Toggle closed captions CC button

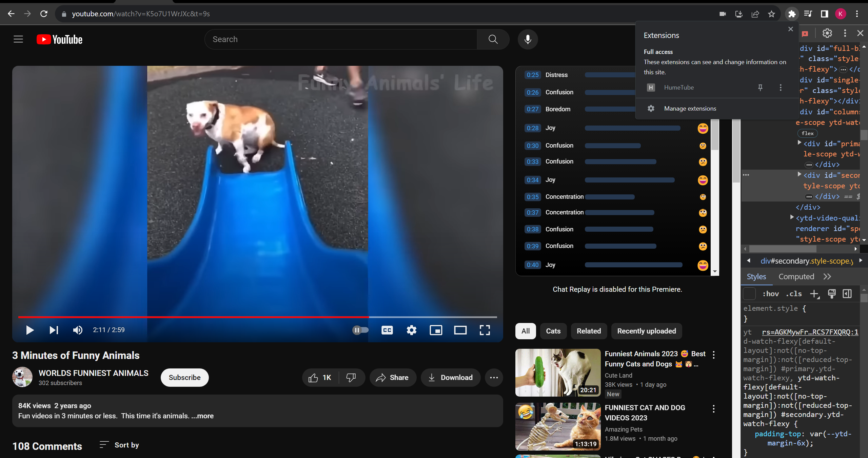pyautogui.click(x=387, y=330)
